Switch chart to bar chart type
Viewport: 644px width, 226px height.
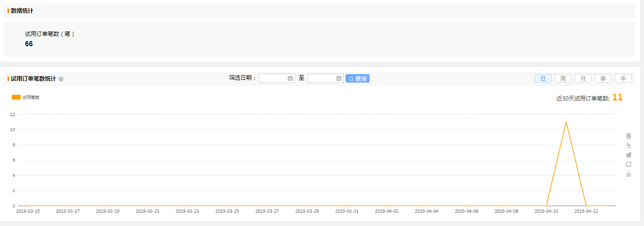click(628, 155)
